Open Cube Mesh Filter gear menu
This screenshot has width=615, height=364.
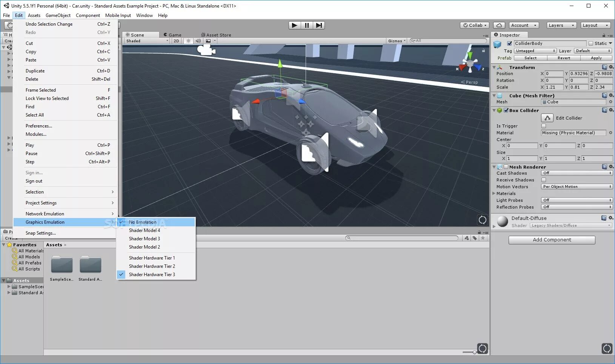pyautogui.click(x=611, y=95)
